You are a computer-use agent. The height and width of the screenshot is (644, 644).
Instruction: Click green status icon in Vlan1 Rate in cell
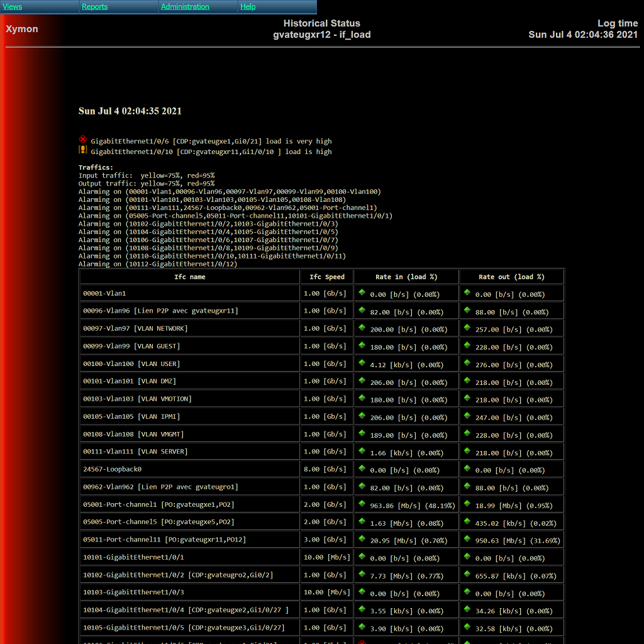point(362,292)
